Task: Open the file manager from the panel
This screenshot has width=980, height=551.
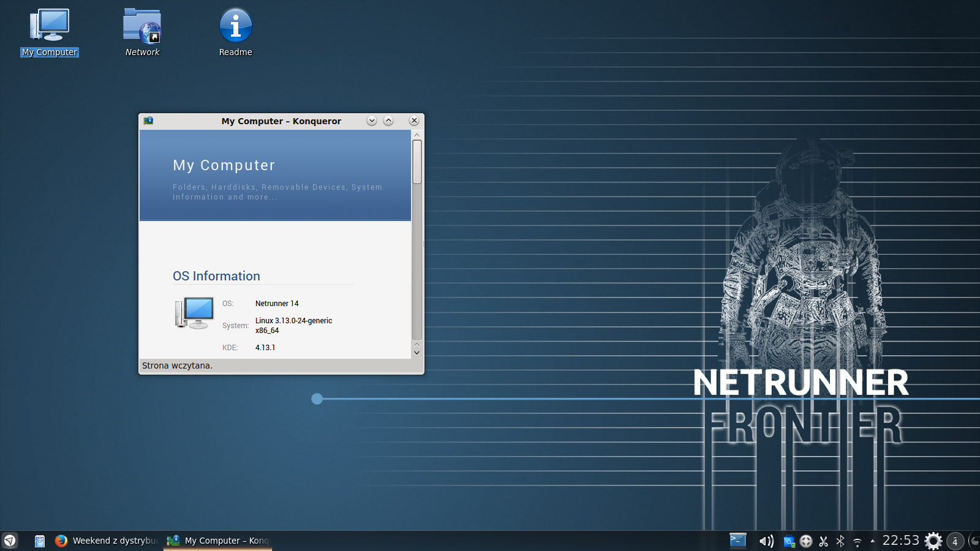Action: [x=40, y=541]
